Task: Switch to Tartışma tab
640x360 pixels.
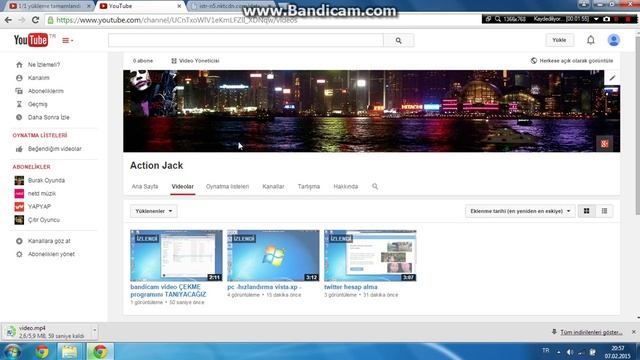Action: point(309,187)
